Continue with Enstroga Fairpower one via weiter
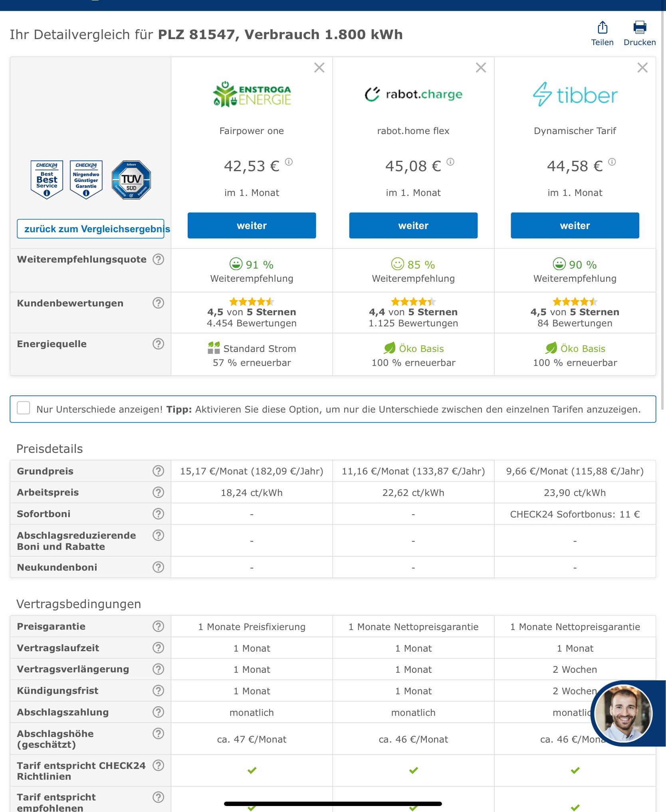Image resolution: width=666 pixels, height=812 pixels. (252, 225)
